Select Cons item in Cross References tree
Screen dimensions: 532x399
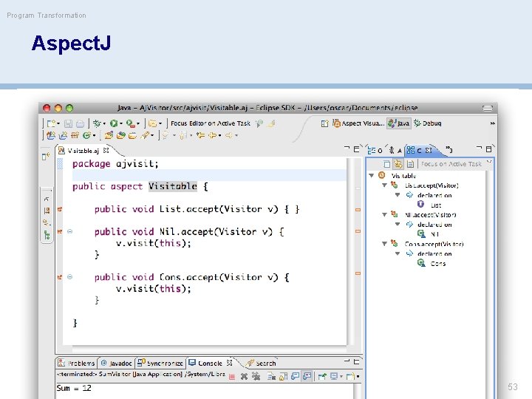point(437,264)
